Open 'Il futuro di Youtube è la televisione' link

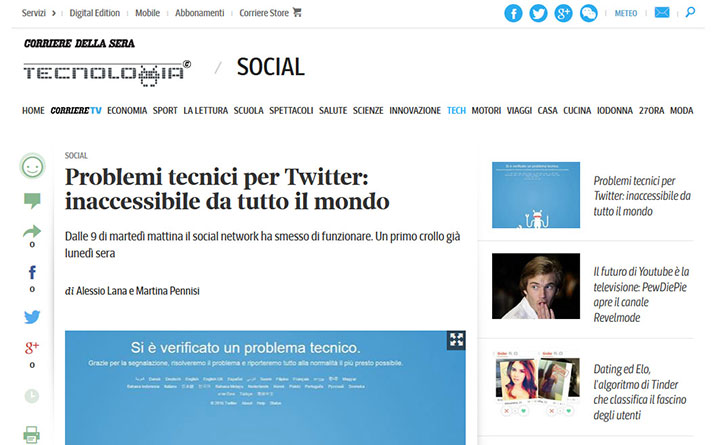pyautogui.click(x=641, y=294)
